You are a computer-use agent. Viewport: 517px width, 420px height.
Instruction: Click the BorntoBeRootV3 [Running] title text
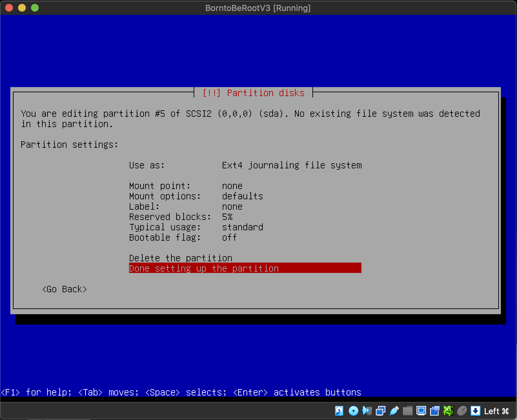[258, 8]
